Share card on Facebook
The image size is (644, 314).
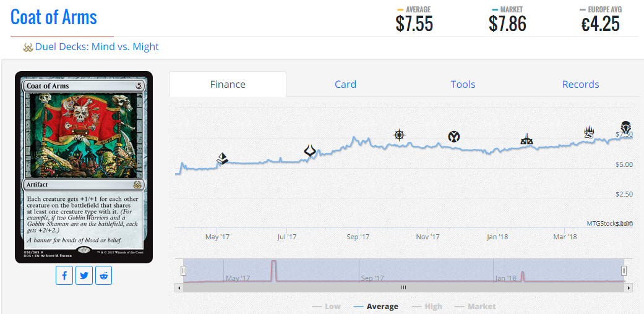[x=64, y=276]
